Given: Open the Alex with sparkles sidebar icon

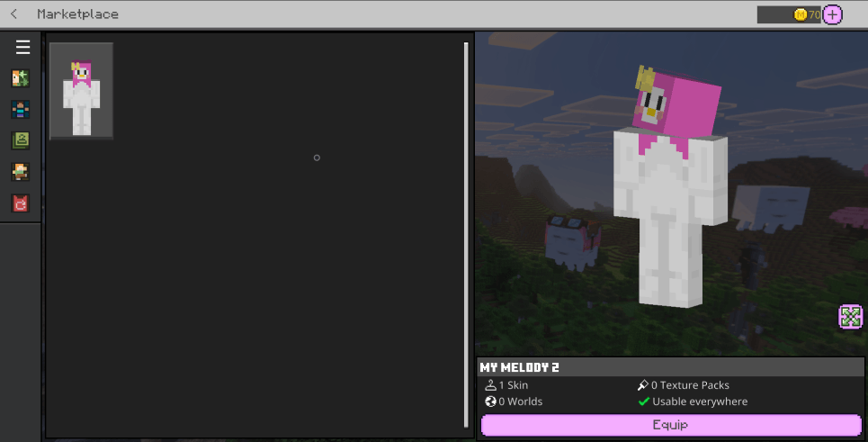Looking at the screenshot, I should click(x=21, y=78).
